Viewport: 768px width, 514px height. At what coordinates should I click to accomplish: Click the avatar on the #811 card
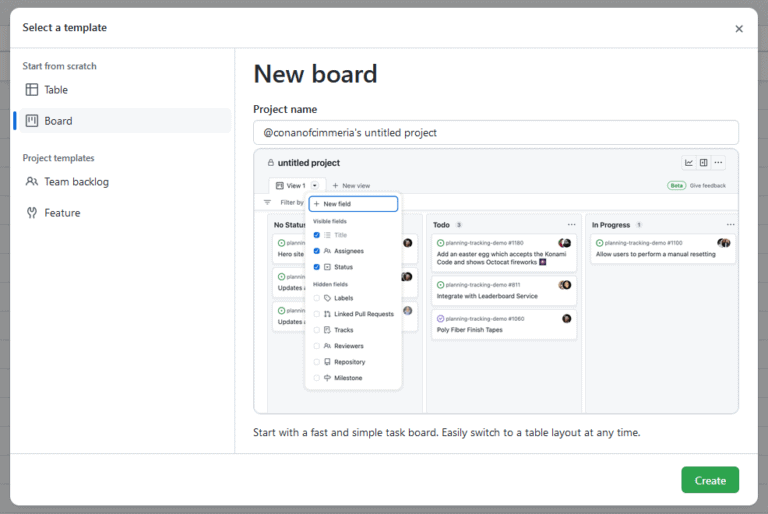tap(565, 285)
